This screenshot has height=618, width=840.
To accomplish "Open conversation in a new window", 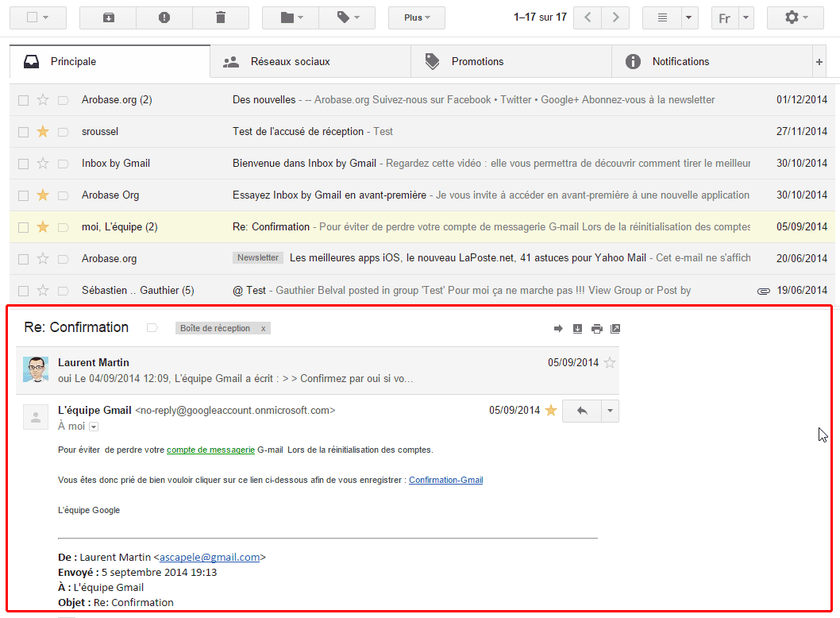I will (615, 329).
